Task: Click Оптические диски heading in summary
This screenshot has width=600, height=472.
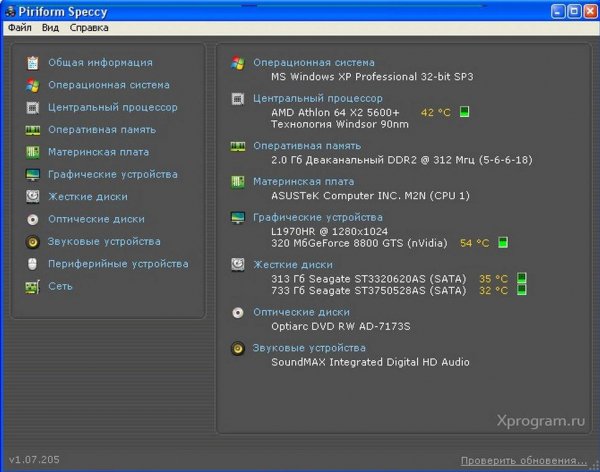Action: [x=302, y=312]
